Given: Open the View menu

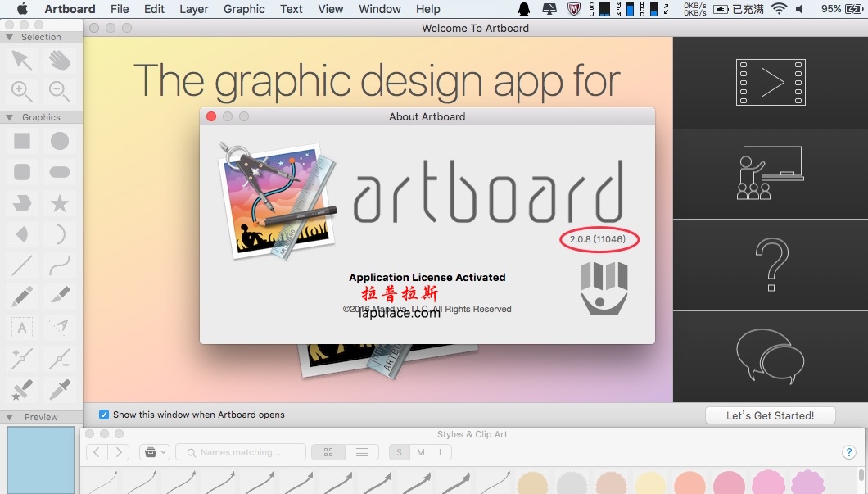Looking at the screenshot, I should [331, 9].
